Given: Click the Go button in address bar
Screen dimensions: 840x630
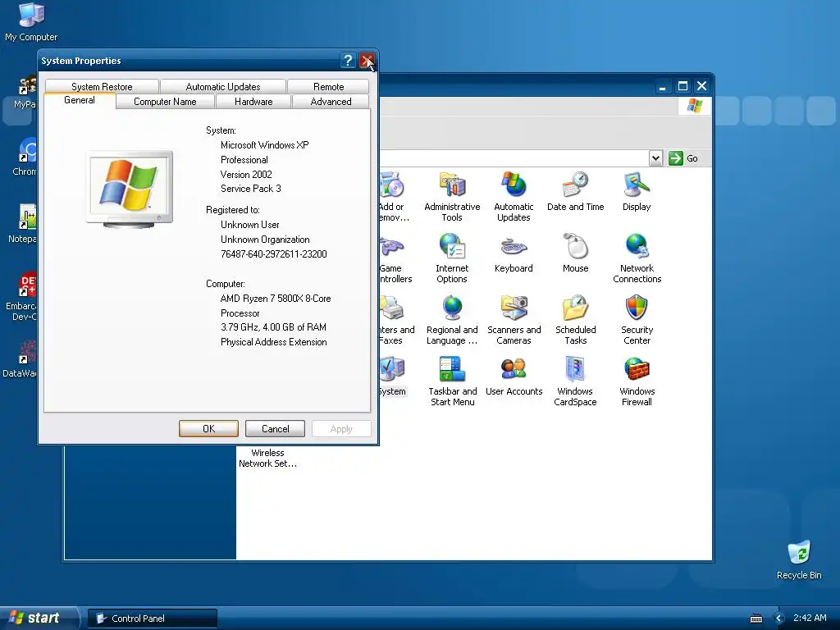Looking at the screenshot, I should point(683,158).
